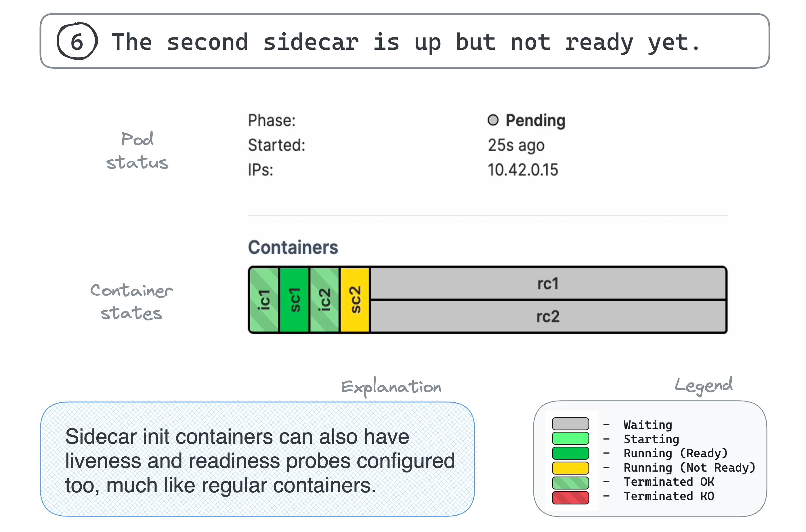Click the Pending phase label
Screen dimensions: 806x532
535,120
